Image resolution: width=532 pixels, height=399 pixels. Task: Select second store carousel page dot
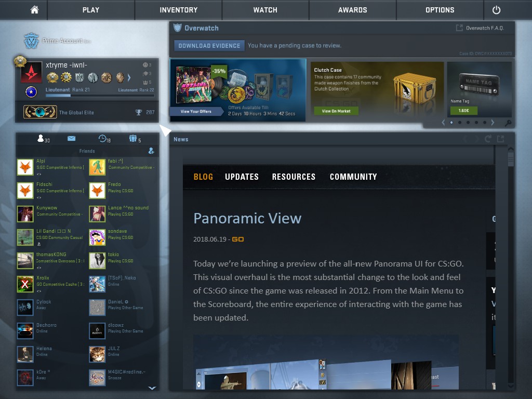pyautogui.click(x=460, y=123)
